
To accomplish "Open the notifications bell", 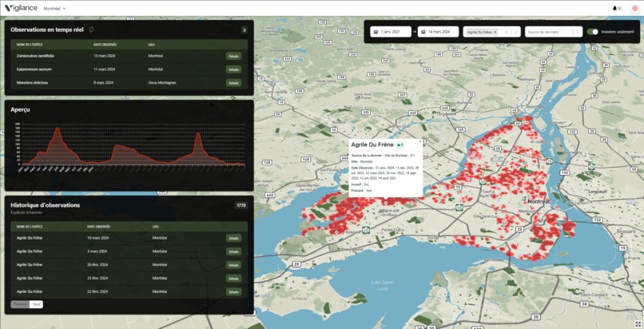I will [x=615, y=8].
